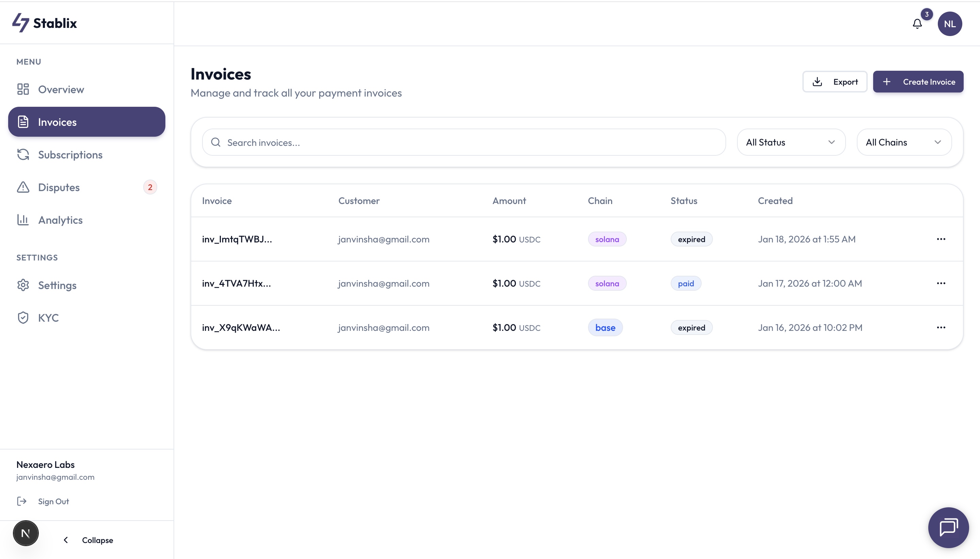The width and height of the screenshot is (980, 559).
Task: Click the notifications bell icon
Action: (x=917, y=24)
